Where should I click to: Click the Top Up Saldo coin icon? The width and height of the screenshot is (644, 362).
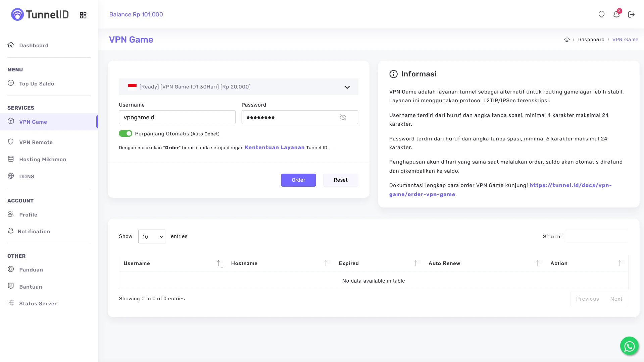pos(11,83)
